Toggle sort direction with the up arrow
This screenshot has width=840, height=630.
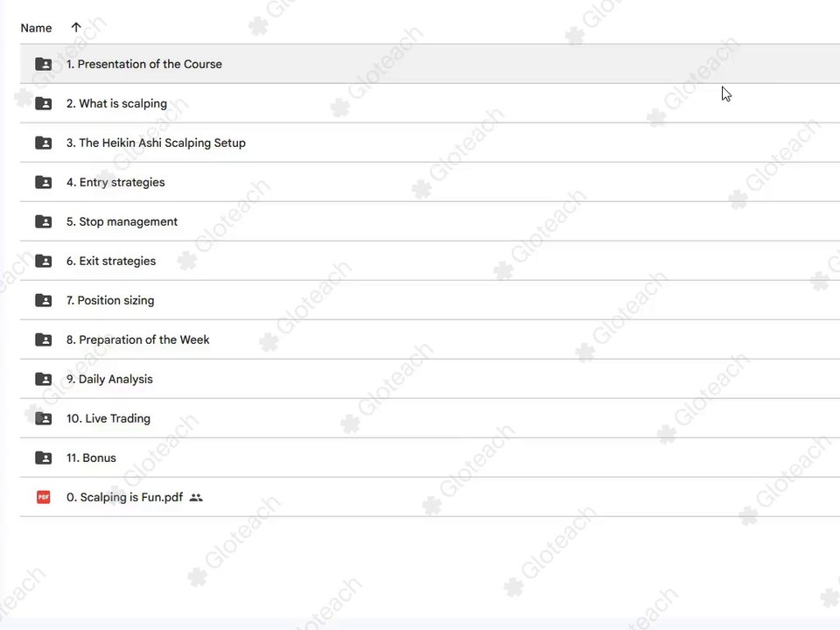[76, 27]
